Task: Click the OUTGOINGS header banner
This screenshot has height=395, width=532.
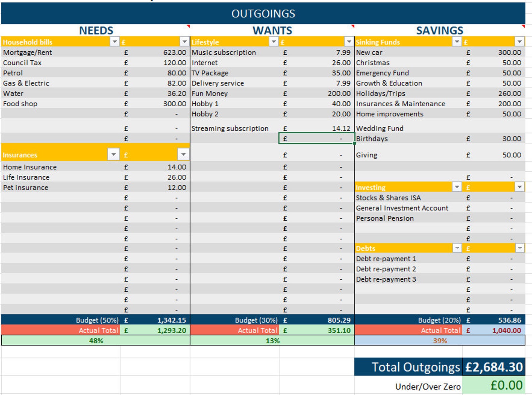Action: click(x=263, y=13)
